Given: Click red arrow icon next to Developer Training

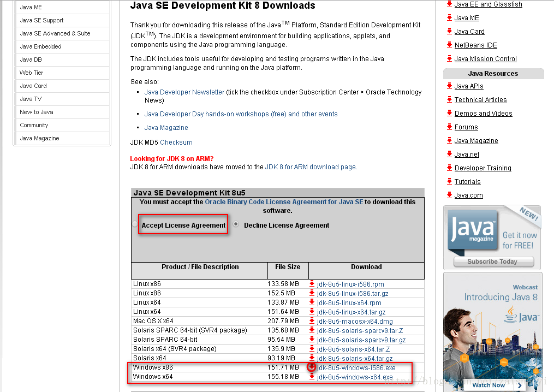Looking at the screenshot, I should tap(449, 168).
